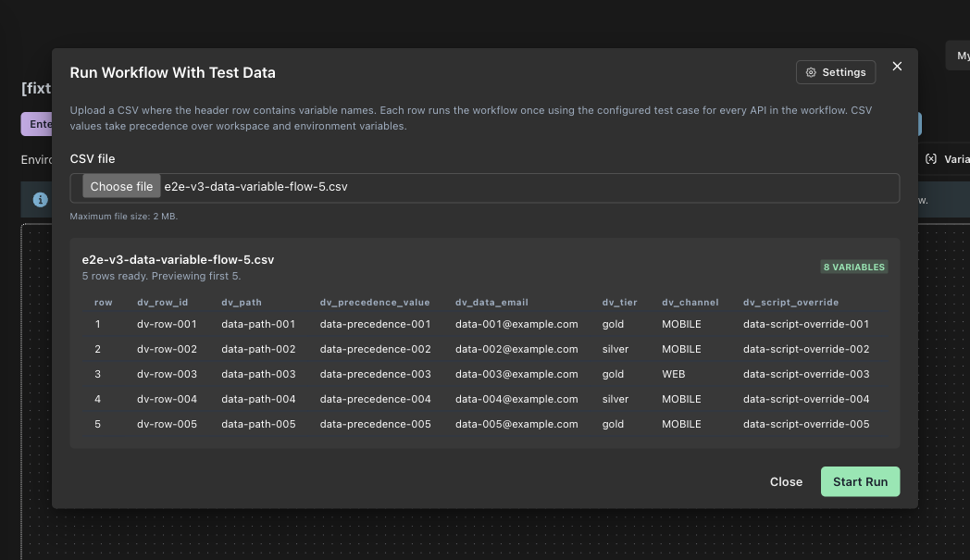Click the Run Workflow With Test Data title
This screenshot has height=560, width=970.
(x=172, y=72)
